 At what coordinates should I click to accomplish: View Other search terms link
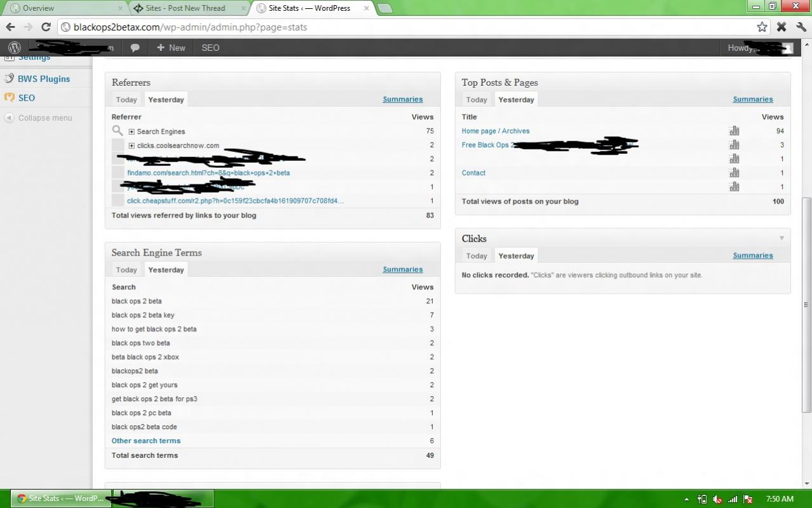tap(146, 441)
